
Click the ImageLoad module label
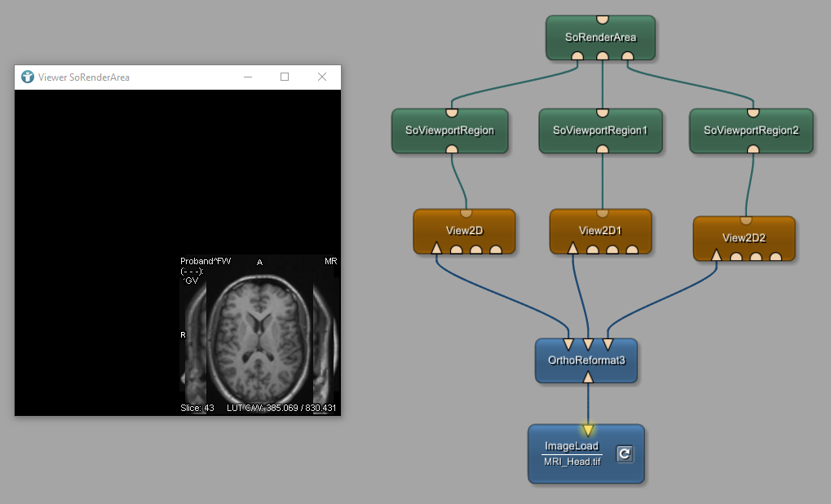click(x=571, y=446)
